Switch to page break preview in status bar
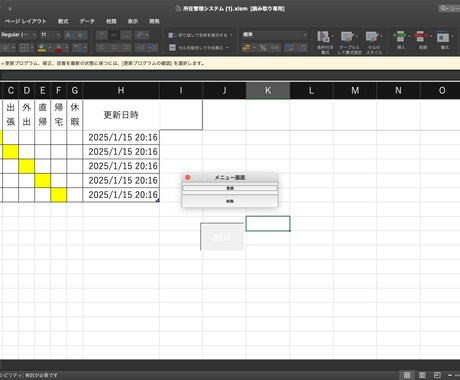Viewport: 460px width, 380px height. 437,375
